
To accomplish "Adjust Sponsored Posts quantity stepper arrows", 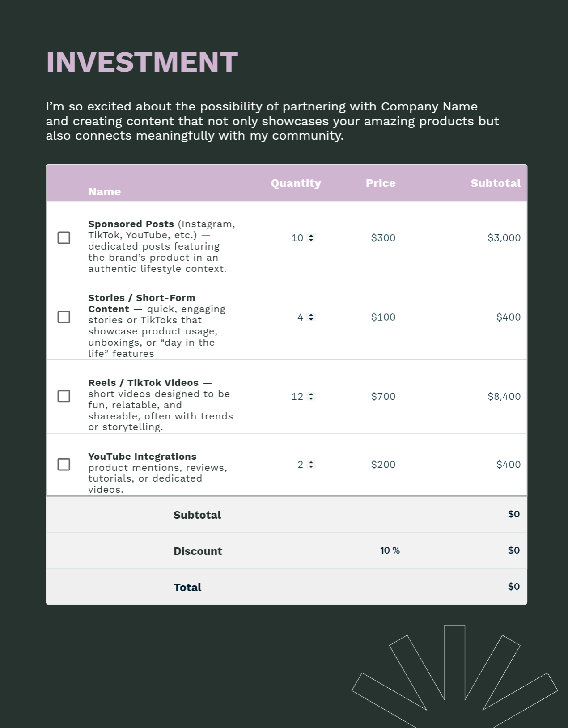I will (x=311, y=238).
